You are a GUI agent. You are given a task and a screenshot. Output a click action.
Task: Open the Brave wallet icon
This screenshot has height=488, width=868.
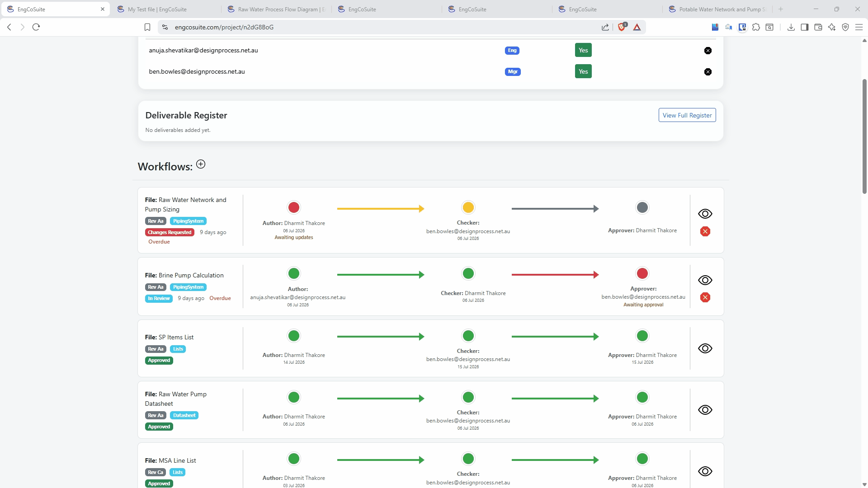point(818,27)
